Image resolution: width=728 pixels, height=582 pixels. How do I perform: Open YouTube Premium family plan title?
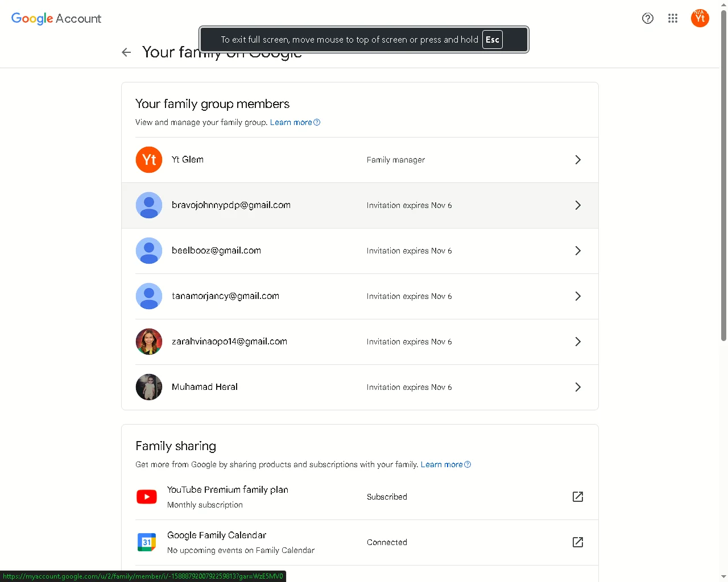(x=227, y=490)
